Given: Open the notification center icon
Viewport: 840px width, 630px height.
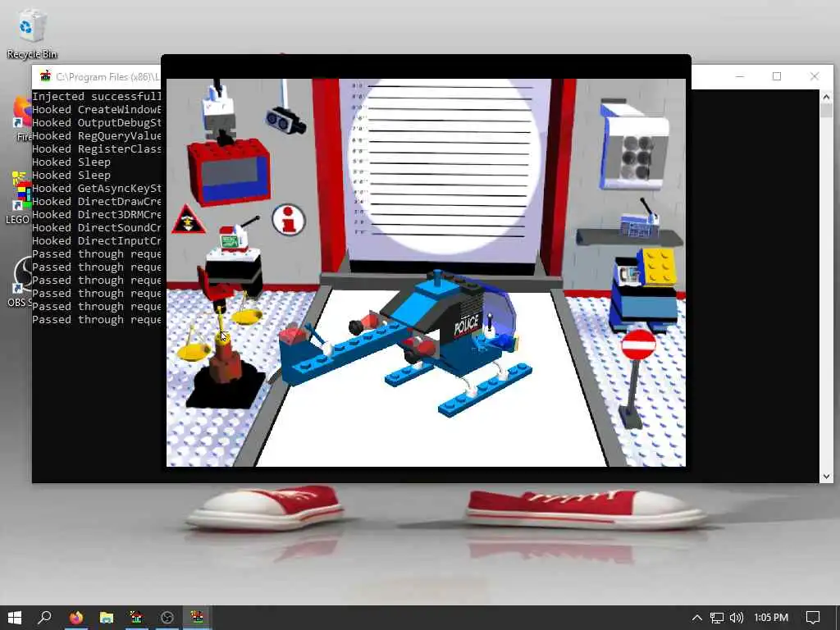Looking at the screenshot, I should 813,618.
